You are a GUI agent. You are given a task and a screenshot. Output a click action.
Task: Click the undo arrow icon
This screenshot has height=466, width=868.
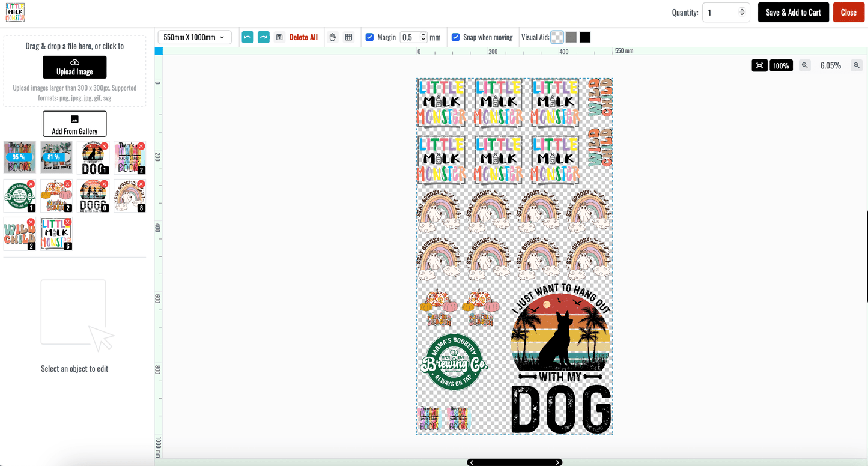(x=247, y=37)
